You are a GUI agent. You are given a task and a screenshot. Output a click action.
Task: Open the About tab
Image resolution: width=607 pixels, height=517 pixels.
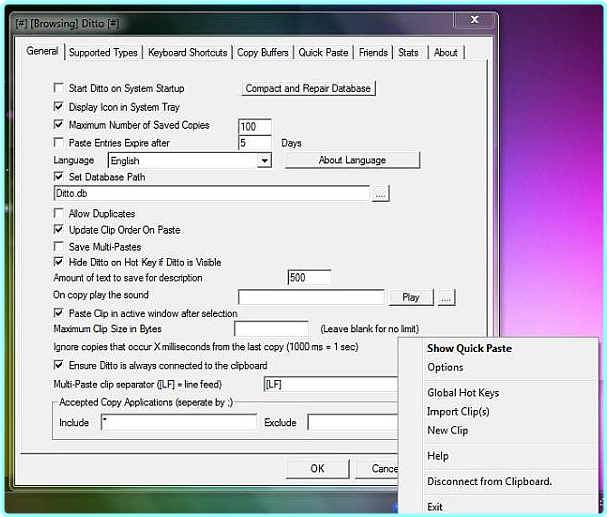coord(446,52)
